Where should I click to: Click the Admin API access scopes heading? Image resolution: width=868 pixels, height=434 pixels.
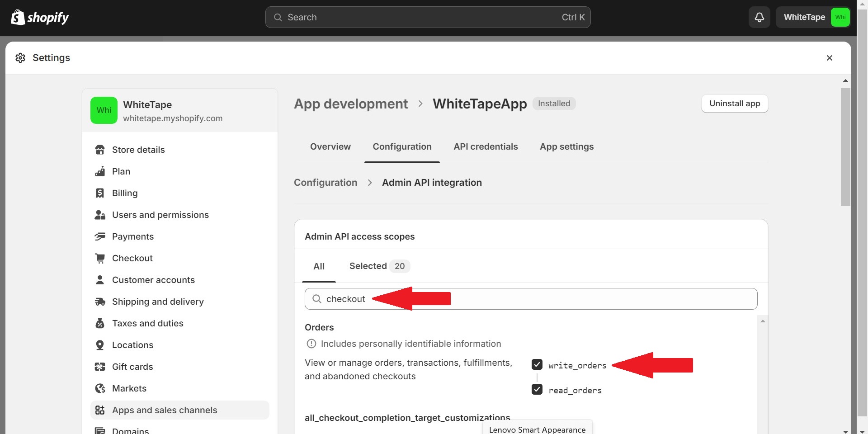pyautogui.click(x=359, y=236)
